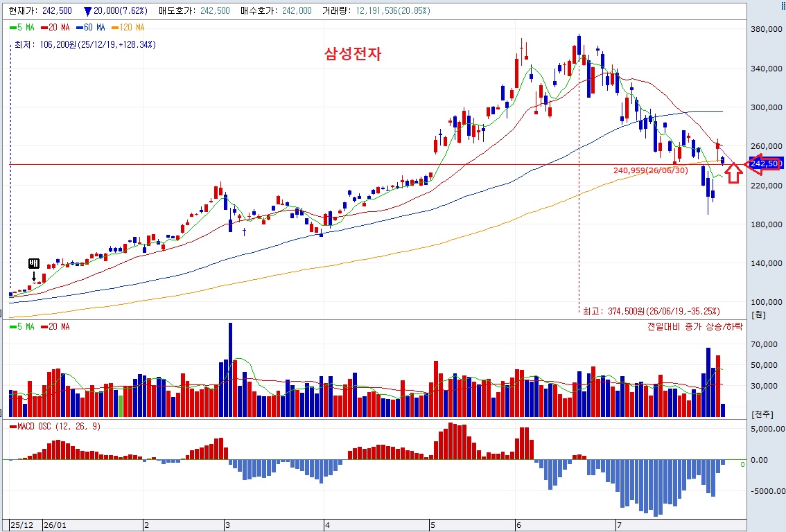The height and width of the screenshot is (532, 786).
Task: Select the '26/01' date axis label
Action: click(55, 526)
